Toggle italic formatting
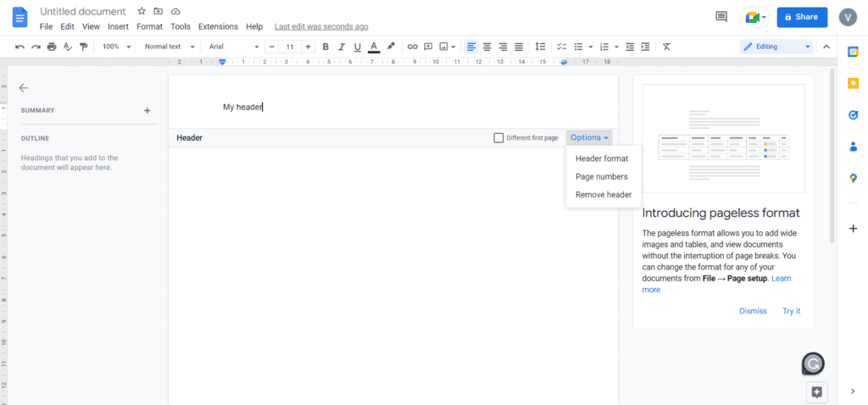Viewport: 868px width, 405px height. pyautogui.click(x=342, y=47)
